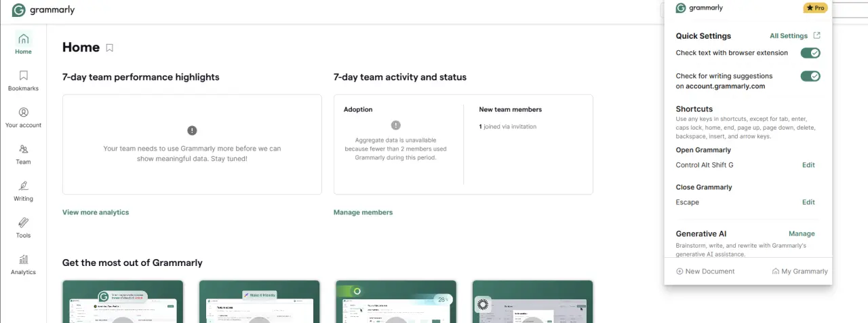The width and height of the screenshot is (868, 323).
Task: Open the Team sidebar section
Action: (x=23, y=154)
